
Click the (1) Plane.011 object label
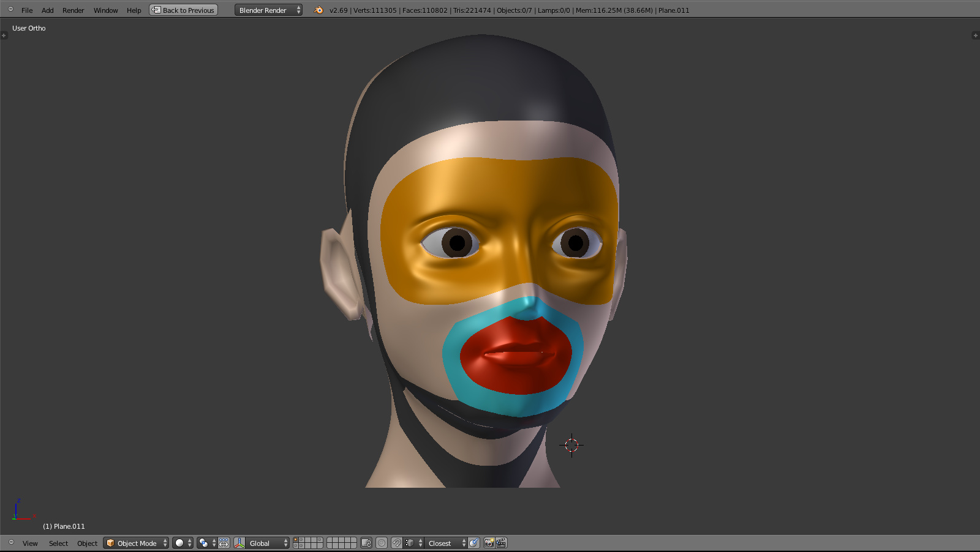click(x=64, y=526)
